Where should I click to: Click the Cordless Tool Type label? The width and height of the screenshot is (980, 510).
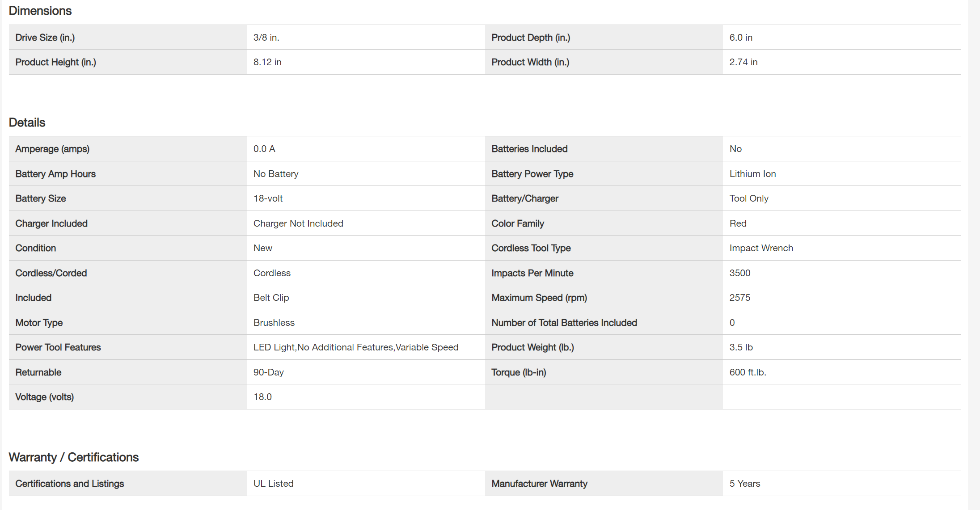click(x=531, y=248)
